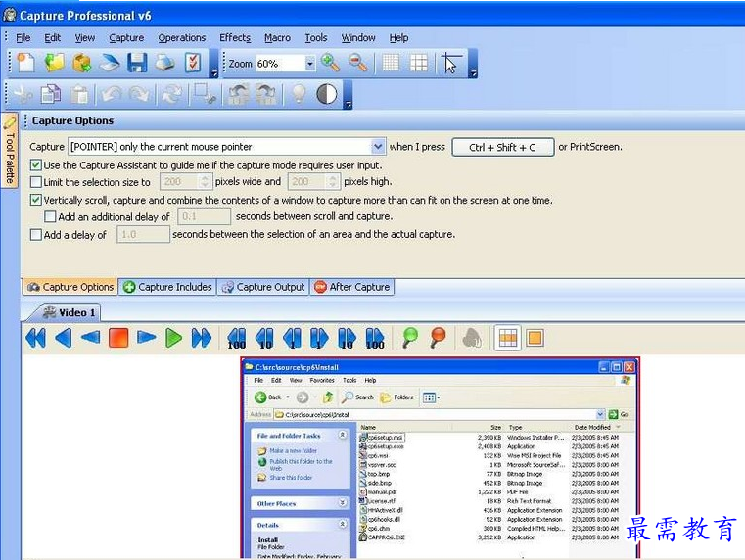745x560 pixels.
Task: Step back 100 frames in video
Action: pos(237,339)
